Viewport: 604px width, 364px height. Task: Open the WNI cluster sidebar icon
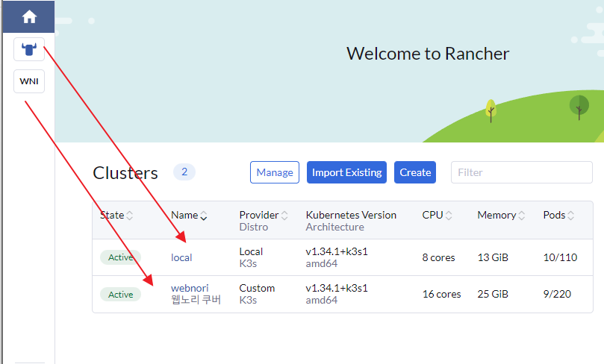(29, 81)
